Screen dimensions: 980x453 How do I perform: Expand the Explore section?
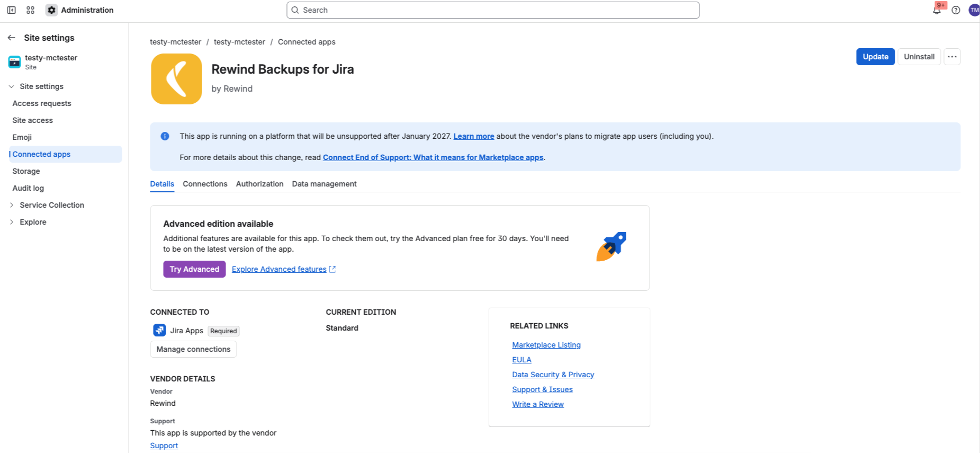(x=12, y=222)
